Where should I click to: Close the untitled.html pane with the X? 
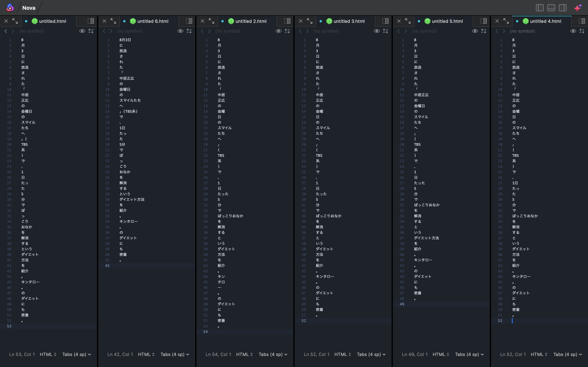(6, 21)
